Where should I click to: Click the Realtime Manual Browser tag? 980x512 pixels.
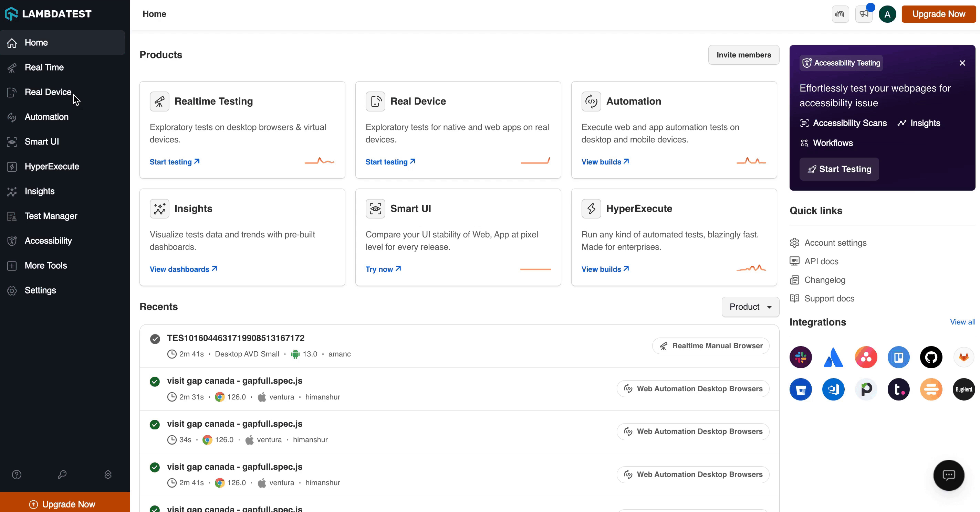tap(711, 345)
